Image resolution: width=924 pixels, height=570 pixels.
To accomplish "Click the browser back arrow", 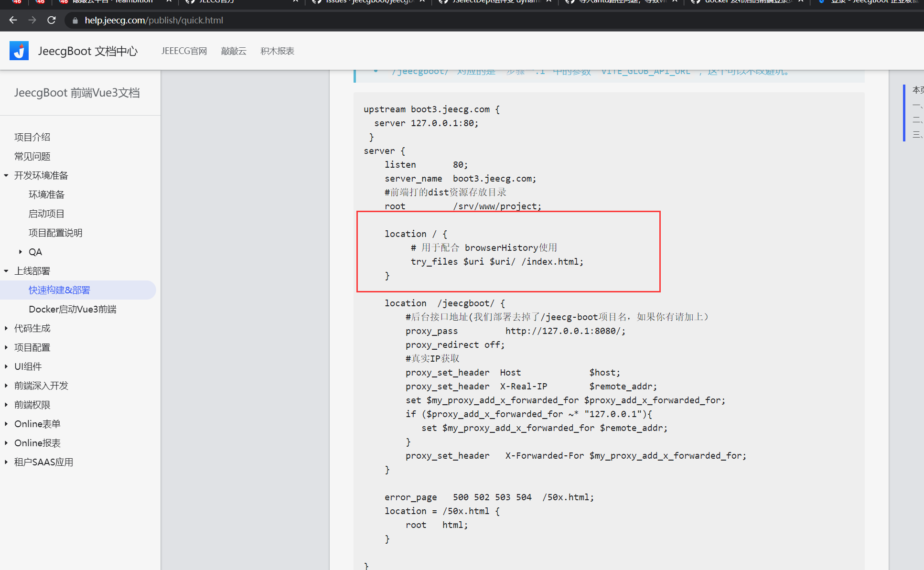I will click(12, 20).
